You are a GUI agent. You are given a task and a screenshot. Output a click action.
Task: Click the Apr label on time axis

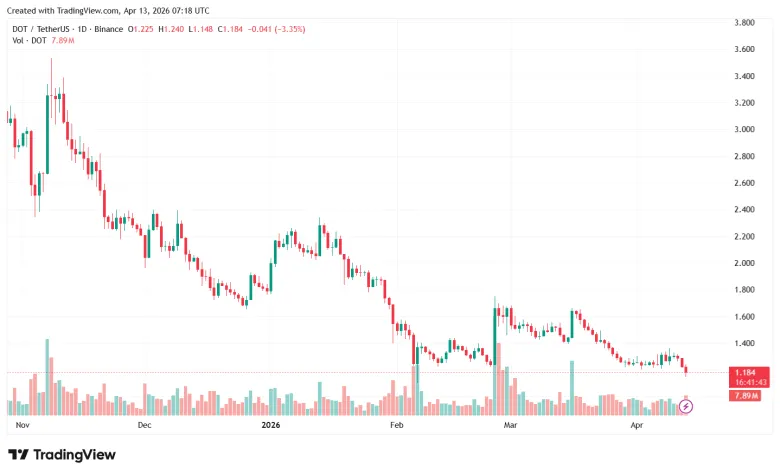(x=637, y=425)
